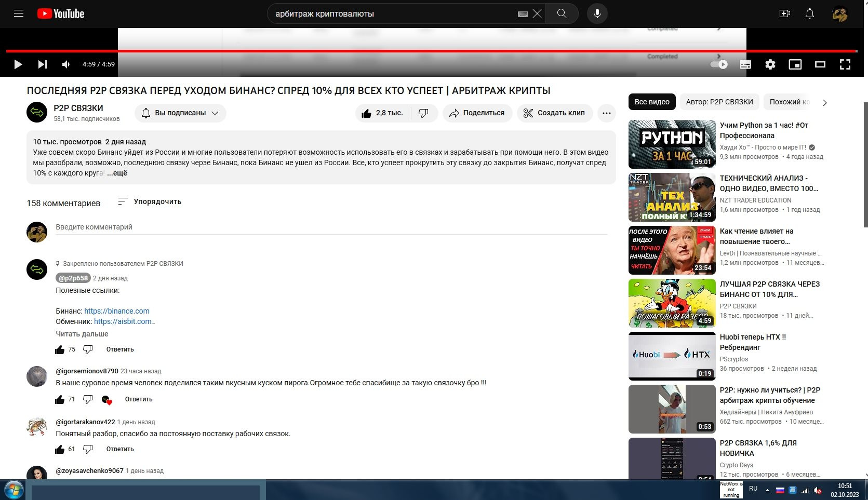Start voice search with microphone
This screenshot has height=500, width=868.
(597, 13)
